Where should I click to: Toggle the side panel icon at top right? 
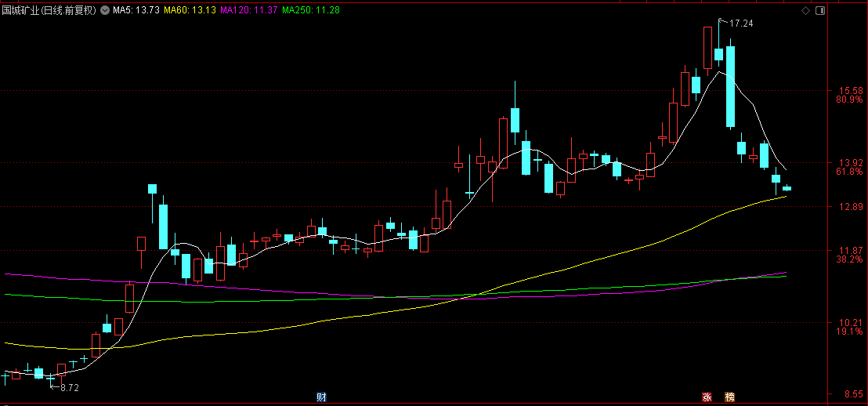point(820,10)
